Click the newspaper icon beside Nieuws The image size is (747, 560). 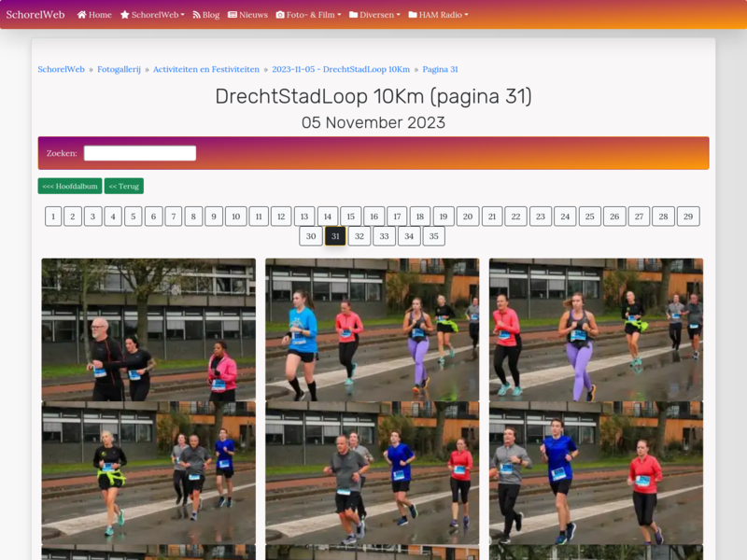[x=233, y=15]
